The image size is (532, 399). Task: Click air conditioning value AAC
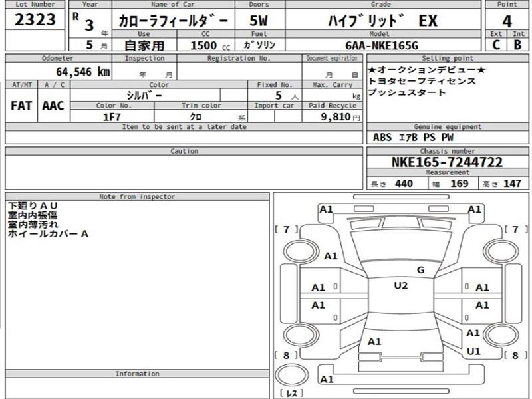click(x=53, y=106)
